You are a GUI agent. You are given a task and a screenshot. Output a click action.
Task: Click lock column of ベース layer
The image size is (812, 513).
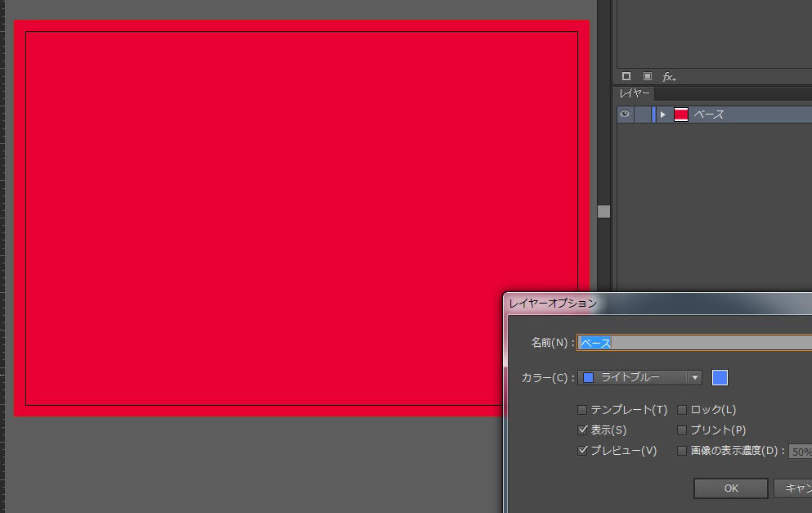click(x=642, y=114)
